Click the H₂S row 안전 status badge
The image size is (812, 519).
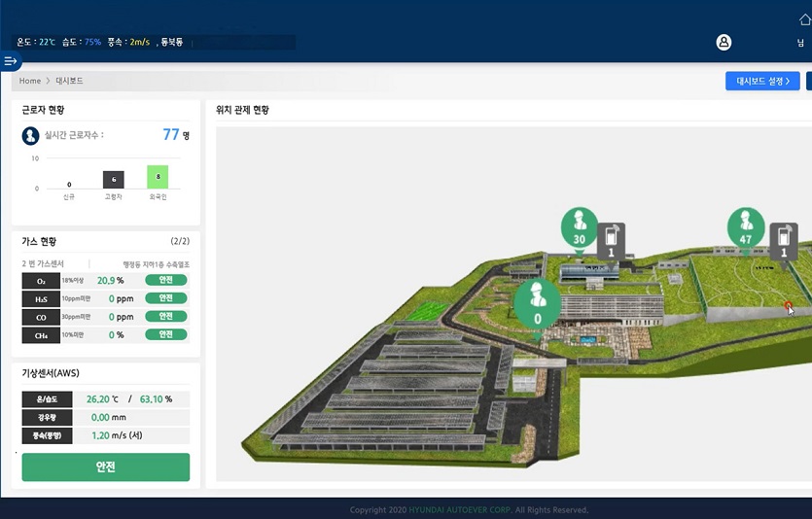(165, 298)
